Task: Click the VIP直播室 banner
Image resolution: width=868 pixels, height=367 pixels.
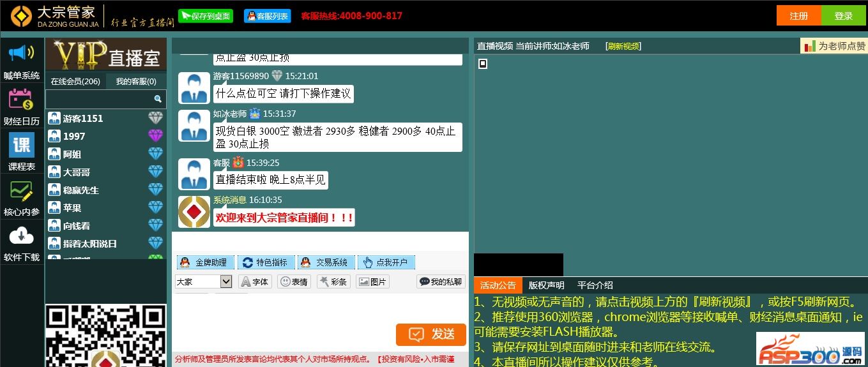Action: [106, 55]
